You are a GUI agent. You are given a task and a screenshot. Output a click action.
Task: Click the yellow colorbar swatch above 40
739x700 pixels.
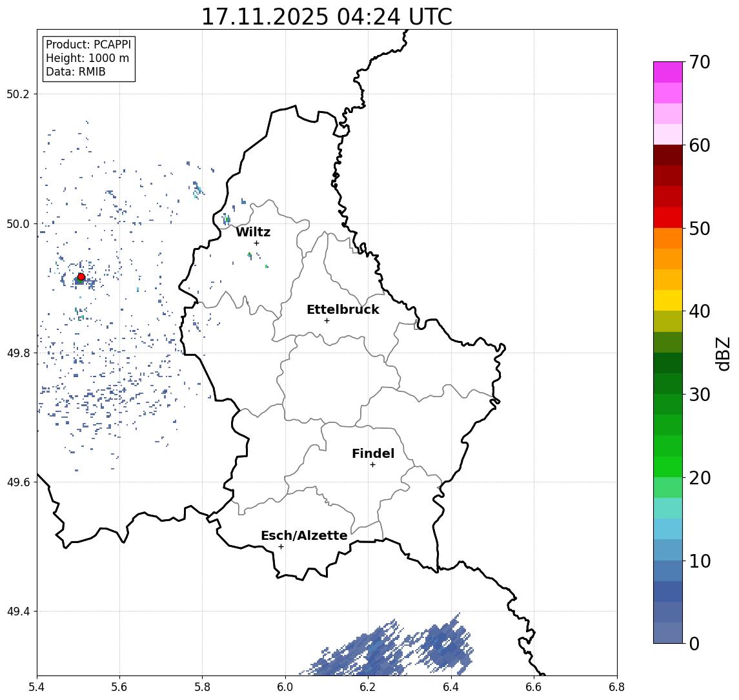pyautogui.click(x=668, y=300)
